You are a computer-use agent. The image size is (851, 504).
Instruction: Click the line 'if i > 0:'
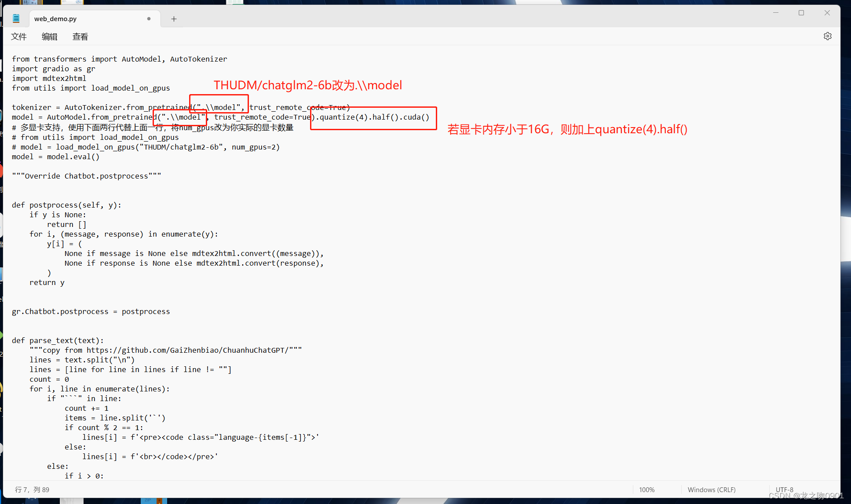84,476
